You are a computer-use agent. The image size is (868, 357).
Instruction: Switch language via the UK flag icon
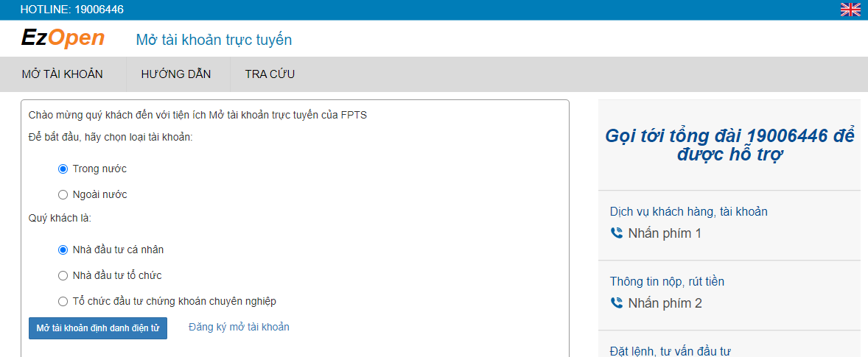pyautogui.click(x=850, y=10)
